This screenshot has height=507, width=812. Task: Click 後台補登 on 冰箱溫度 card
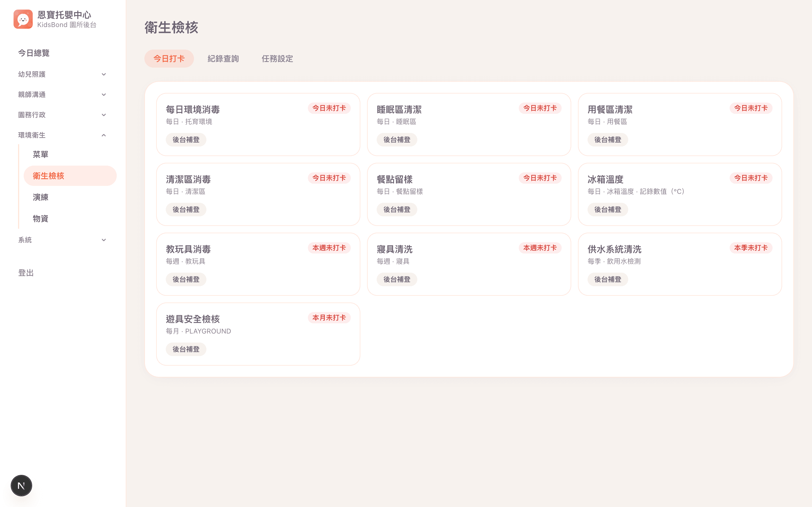pos(608,210)
